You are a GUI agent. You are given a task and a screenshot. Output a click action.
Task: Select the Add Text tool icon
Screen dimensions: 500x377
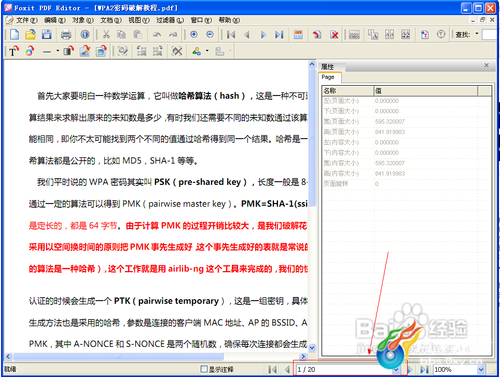tap(14, 51)
